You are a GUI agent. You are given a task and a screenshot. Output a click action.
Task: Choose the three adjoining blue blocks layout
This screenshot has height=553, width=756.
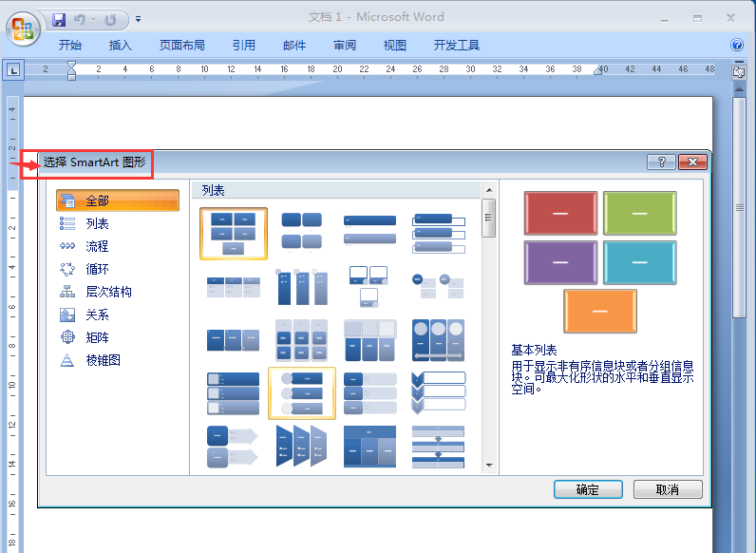234,340
